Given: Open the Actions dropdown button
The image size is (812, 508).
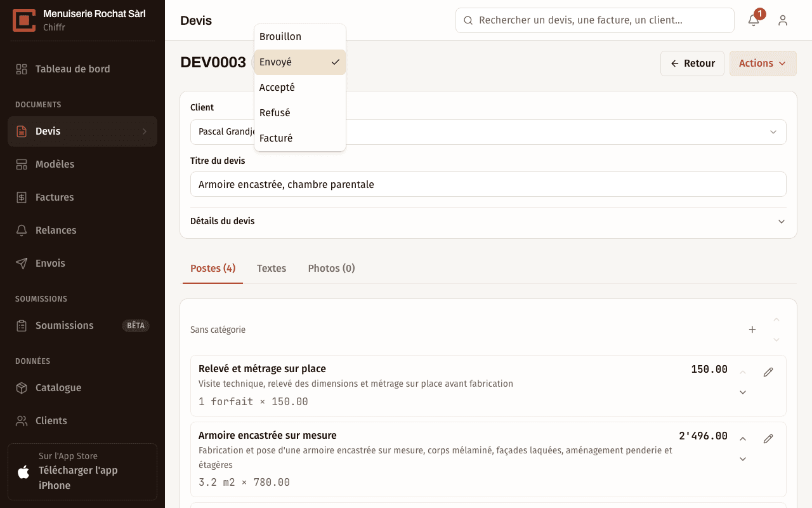Looking at the screenshot, I should pos(763,63).
